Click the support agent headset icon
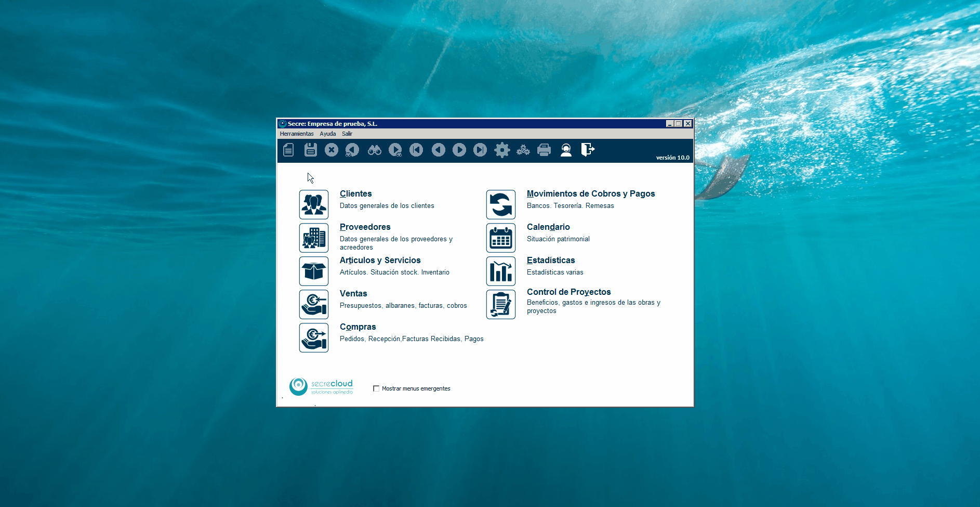The image size is (980, 507). click(566, 150)
